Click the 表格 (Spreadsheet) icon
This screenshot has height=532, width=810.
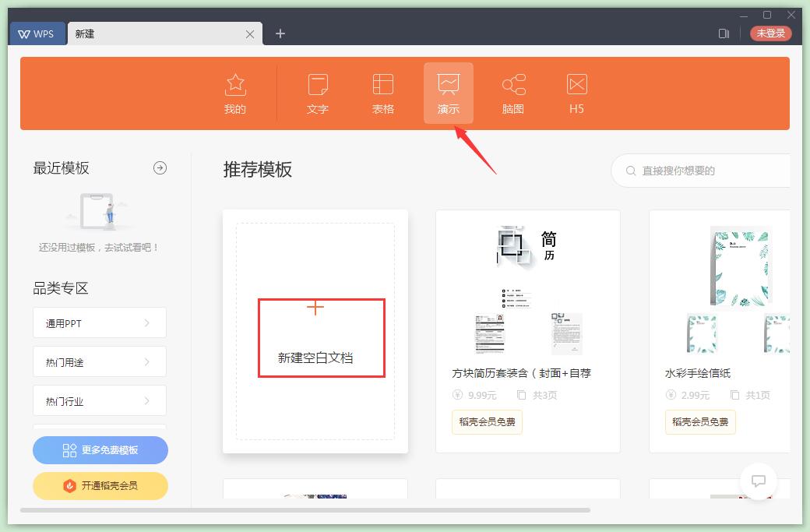click(382, 92)
